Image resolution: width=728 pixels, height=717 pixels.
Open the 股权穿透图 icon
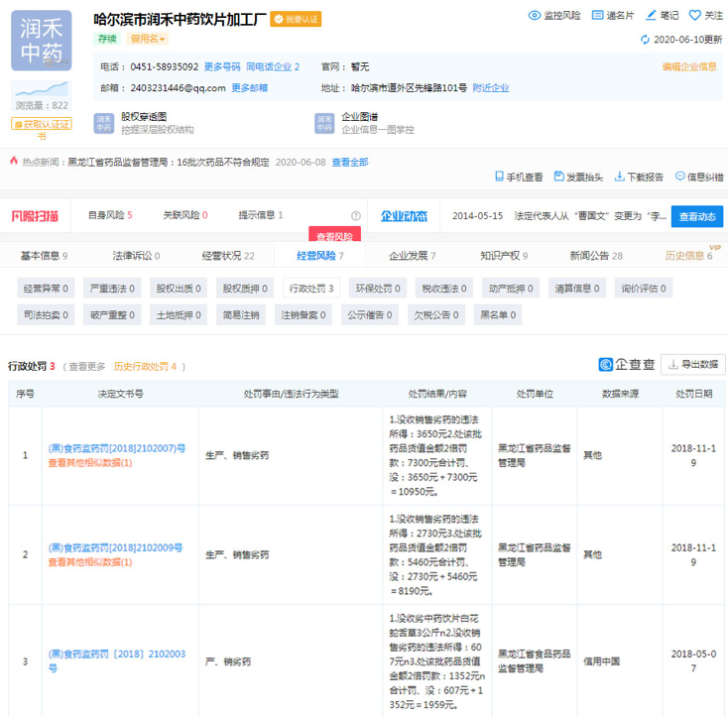pos(103,123)
